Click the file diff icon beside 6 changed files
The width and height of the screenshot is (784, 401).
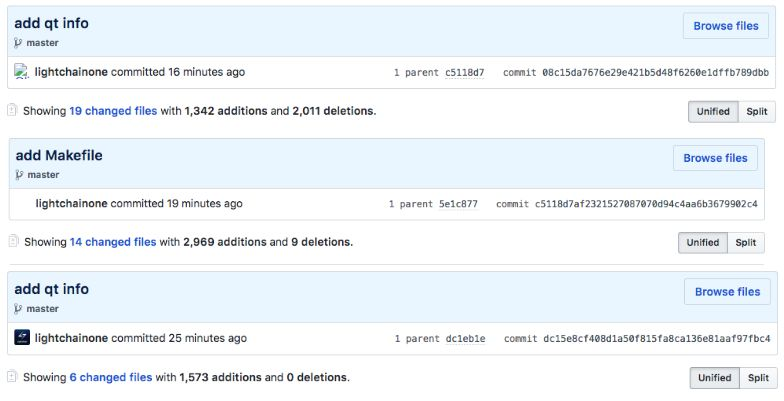12,376
